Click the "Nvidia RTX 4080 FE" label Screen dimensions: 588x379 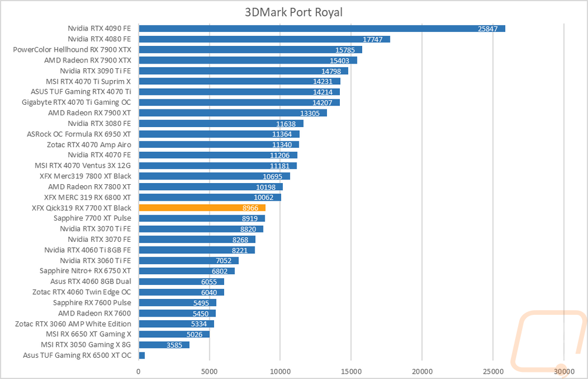pyautogui.click(x=99, y=39)
